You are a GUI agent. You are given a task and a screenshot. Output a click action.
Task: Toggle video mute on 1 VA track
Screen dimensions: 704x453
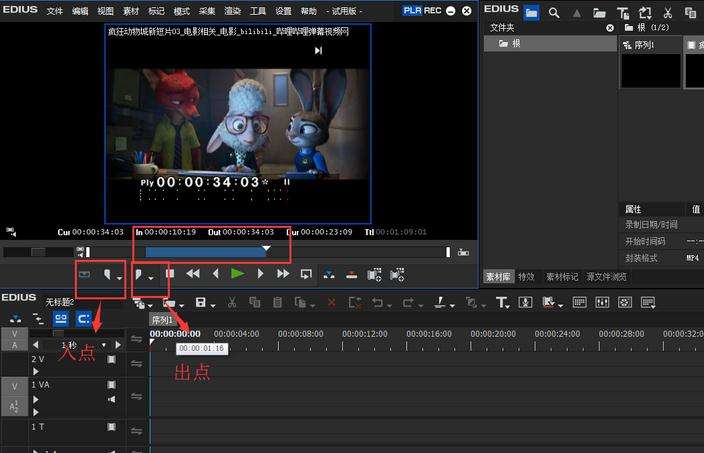point(111,385)
